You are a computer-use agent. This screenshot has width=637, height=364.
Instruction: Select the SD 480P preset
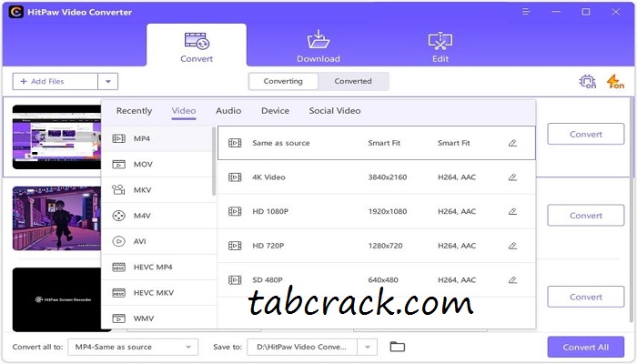(x=377, y=279)
